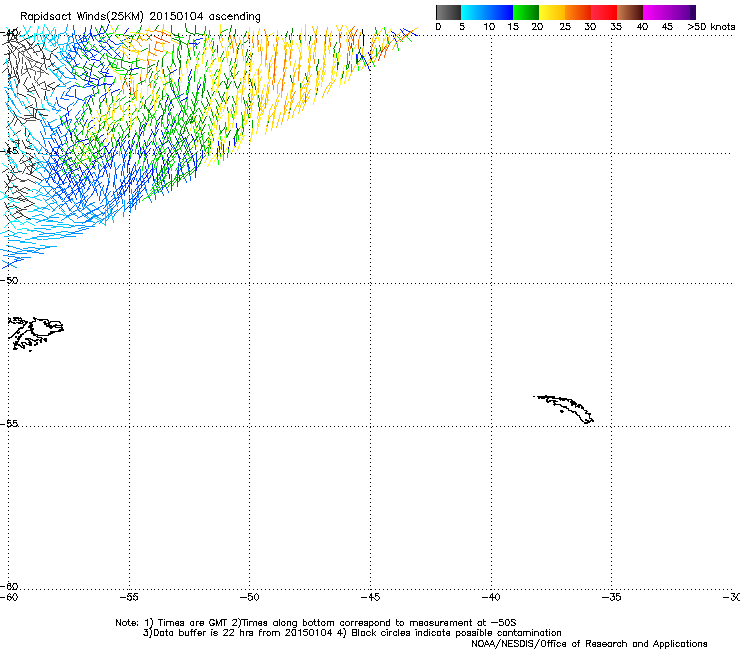
Task: Click the '>50 knots' legend label
Action: [711, 27]
